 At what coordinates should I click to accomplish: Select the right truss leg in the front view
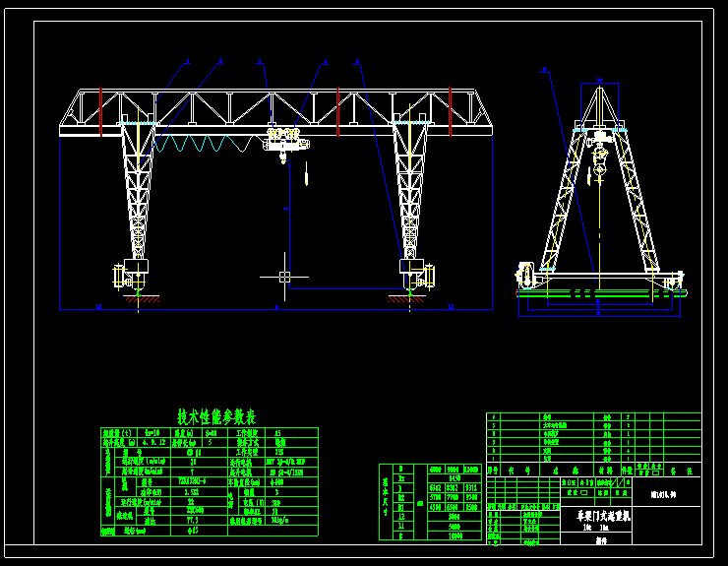point(409,197)
